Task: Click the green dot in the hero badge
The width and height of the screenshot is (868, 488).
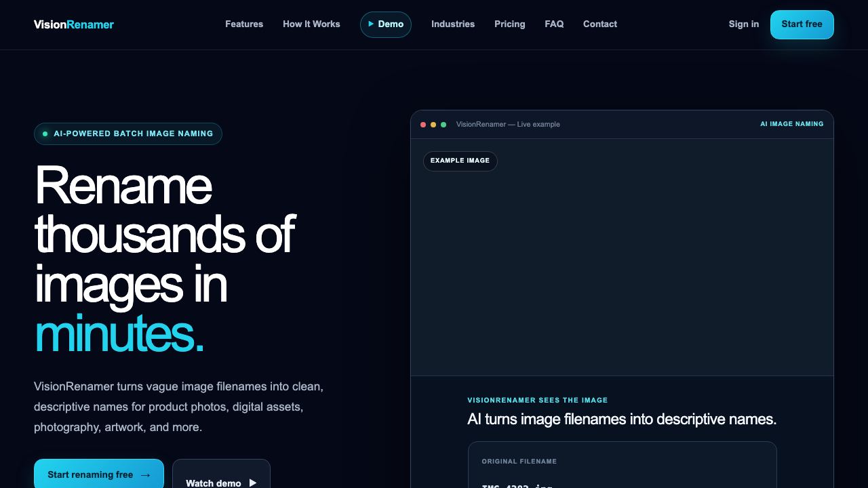Action: 45,134
